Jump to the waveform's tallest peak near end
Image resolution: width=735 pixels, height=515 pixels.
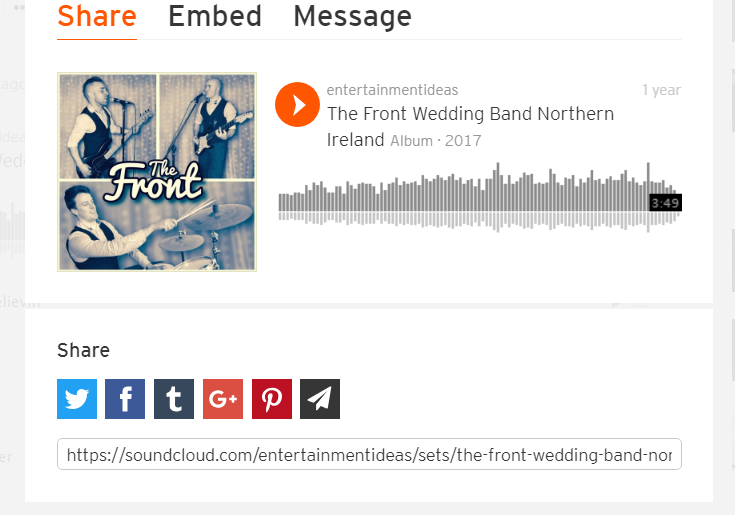648,197
